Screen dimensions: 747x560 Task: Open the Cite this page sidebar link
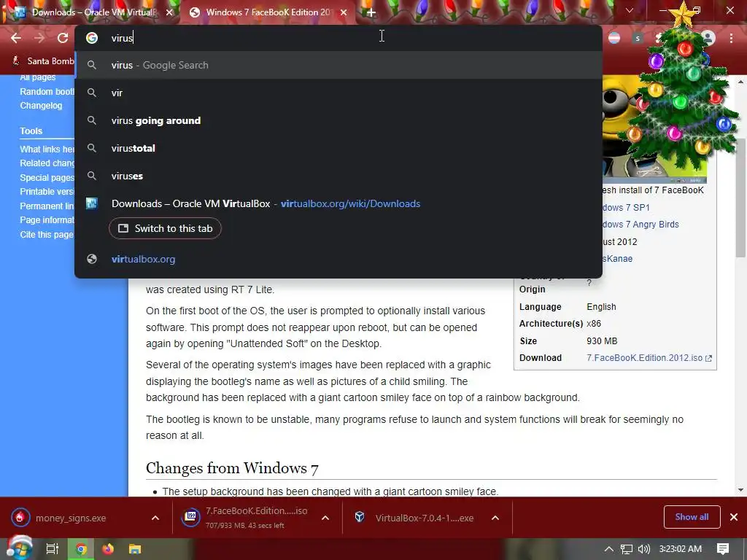(x=47, y=234)
